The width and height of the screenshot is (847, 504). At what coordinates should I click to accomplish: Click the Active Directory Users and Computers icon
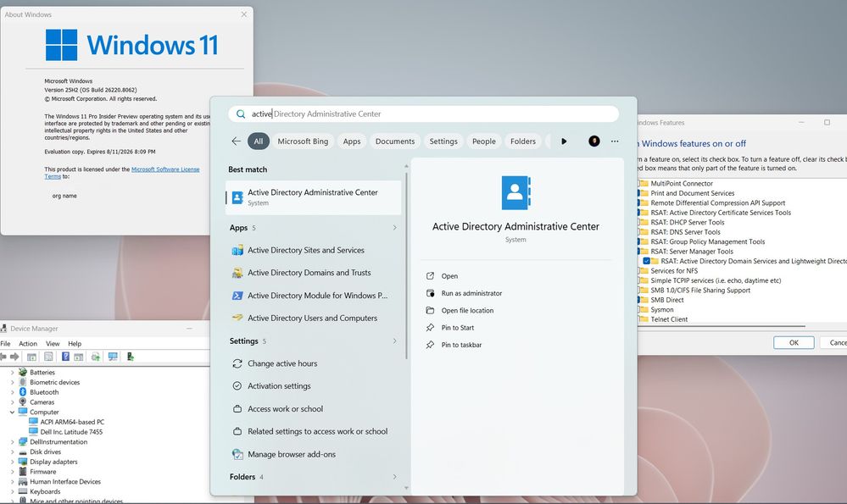[237, 318]
